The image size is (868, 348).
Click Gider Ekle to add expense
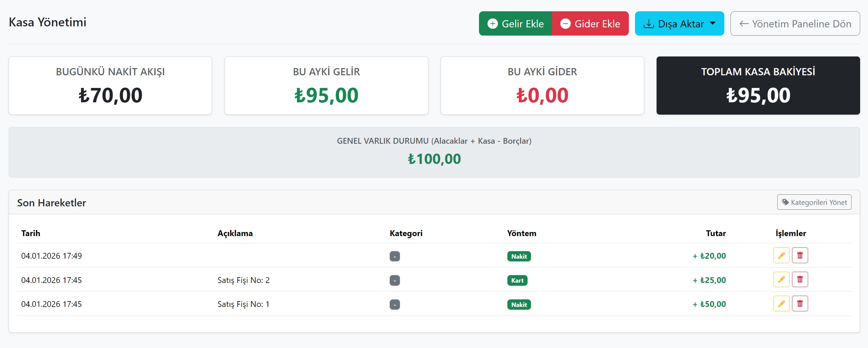coord(590,24)
